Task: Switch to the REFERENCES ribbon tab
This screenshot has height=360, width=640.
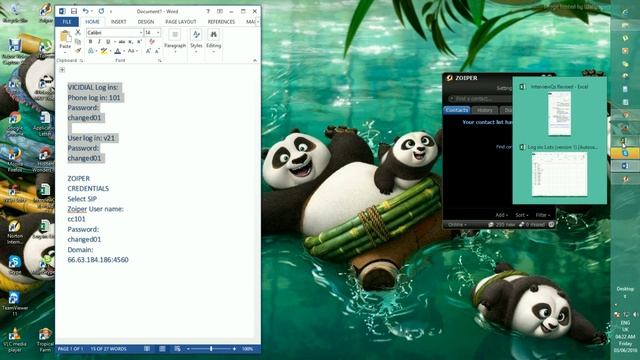Action: (x=221, y=22)
